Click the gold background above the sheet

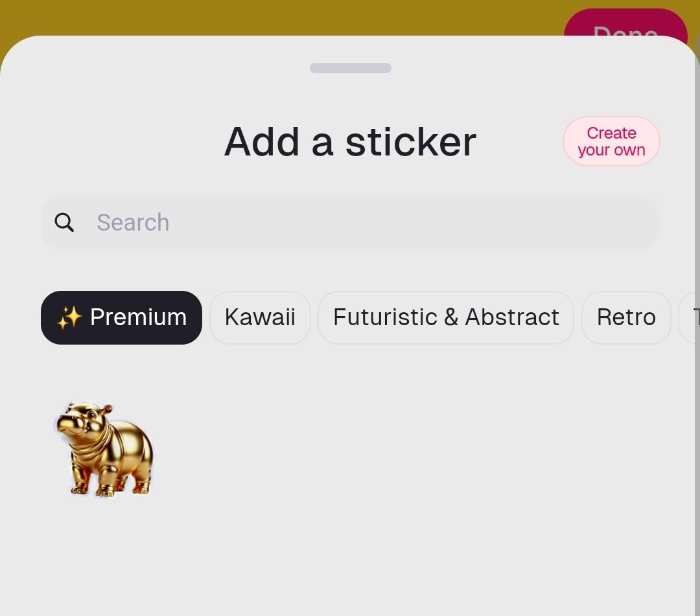268,16
